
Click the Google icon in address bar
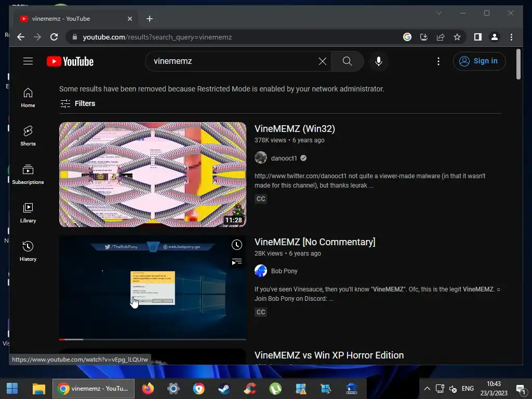coord(407,37)
